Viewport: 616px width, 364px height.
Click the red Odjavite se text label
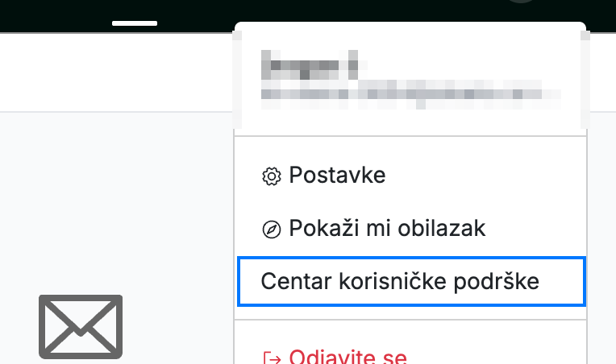pyautogui.click(x=348, y=357)
